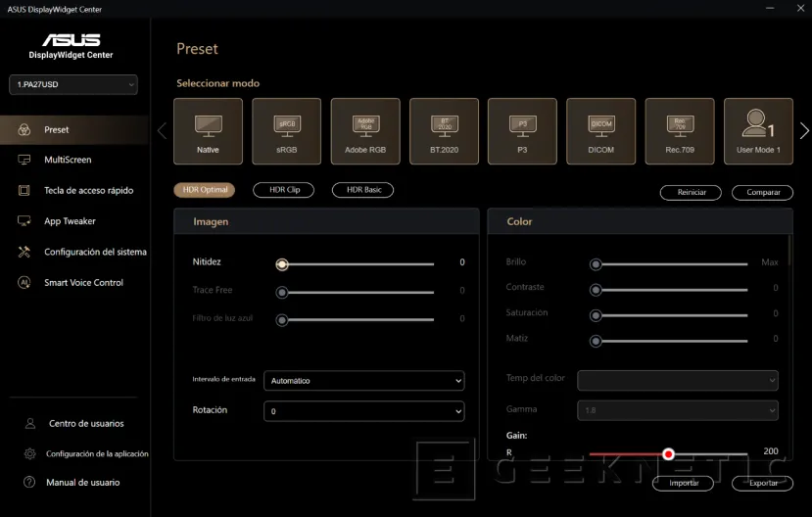The image size is (812, 517).
Task: Switch to HDR Clip mode
Action: pyautogui.click(x=284, y=190)
